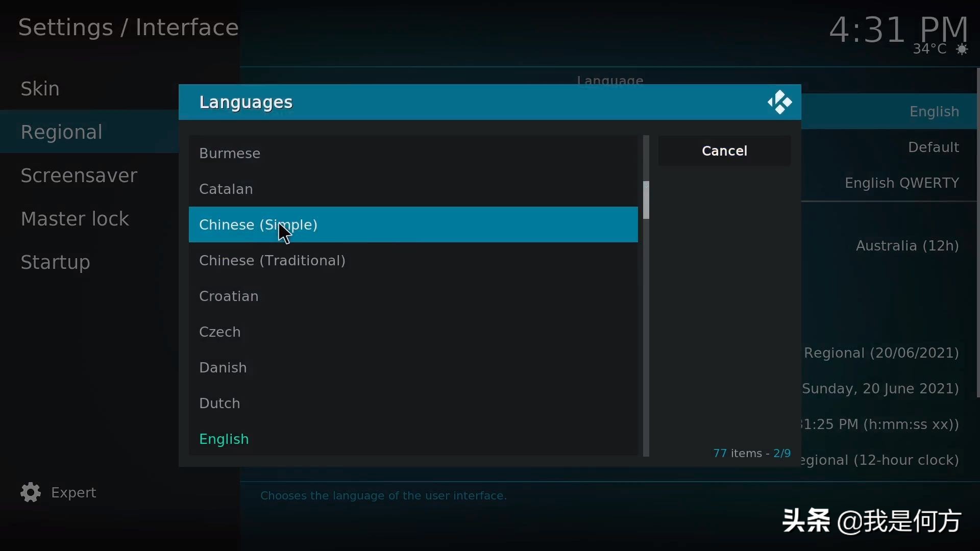Select the highlighted English language entry
Image resolution: width=980 pixels, height=551 pixels.
(413, 439)
